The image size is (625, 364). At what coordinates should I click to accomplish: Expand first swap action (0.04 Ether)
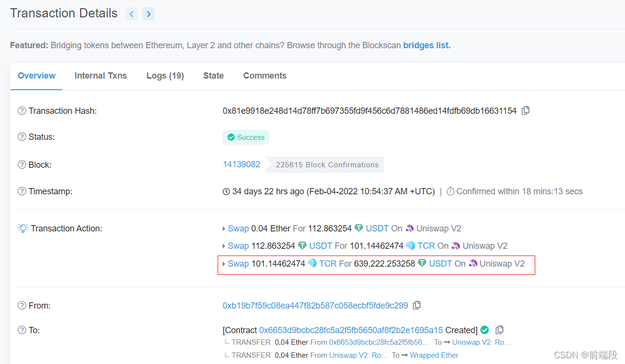(224, 229)
